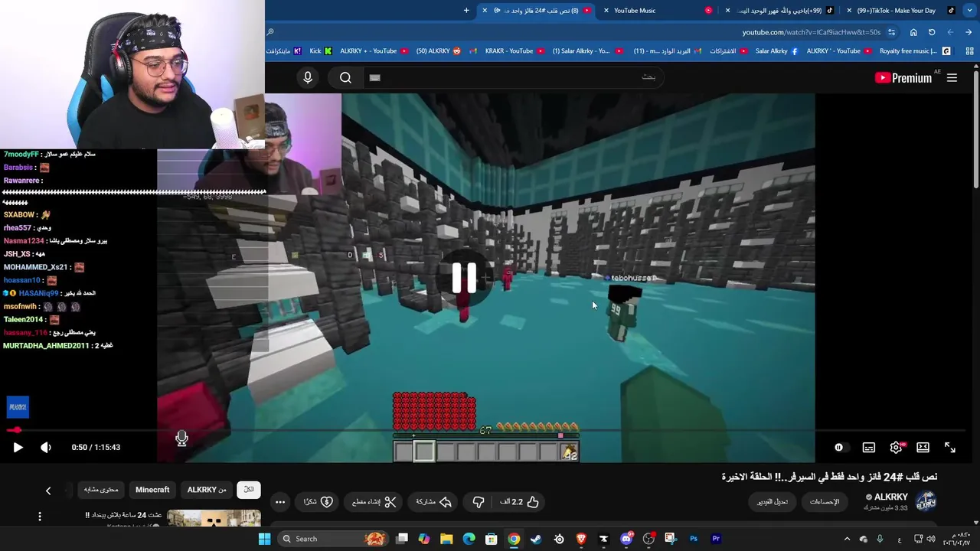Switch to theater mode view

(923, 448)
